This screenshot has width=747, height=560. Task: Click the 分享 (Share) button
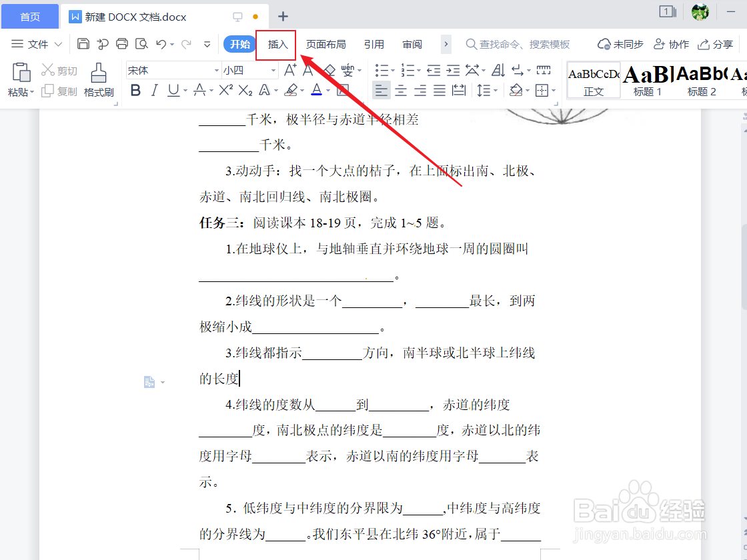[716, 44]
